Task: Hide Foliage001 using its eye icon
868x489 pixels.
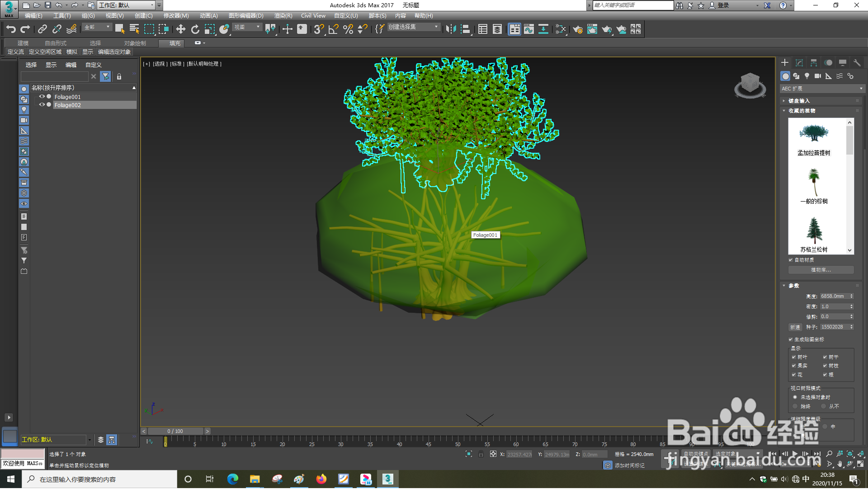Action: [42, 97]
